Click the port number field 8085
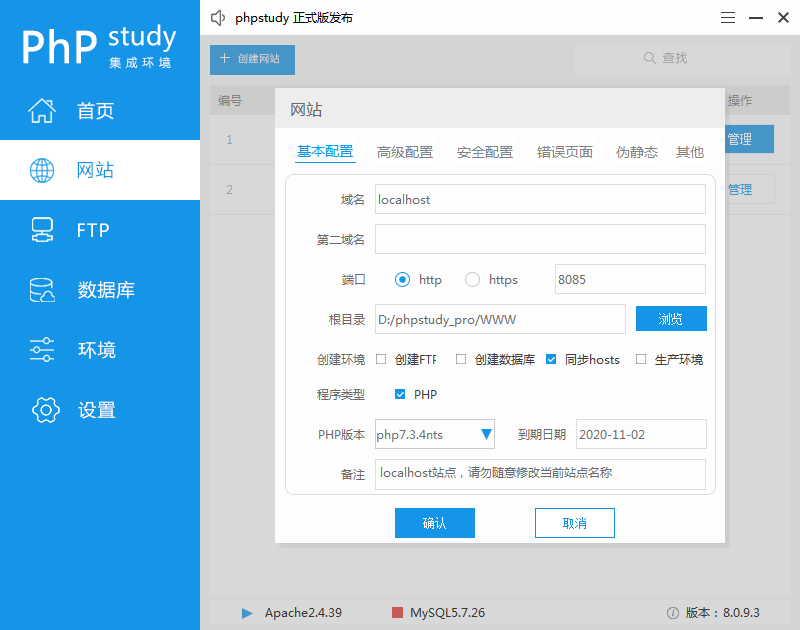 [630, 279]
